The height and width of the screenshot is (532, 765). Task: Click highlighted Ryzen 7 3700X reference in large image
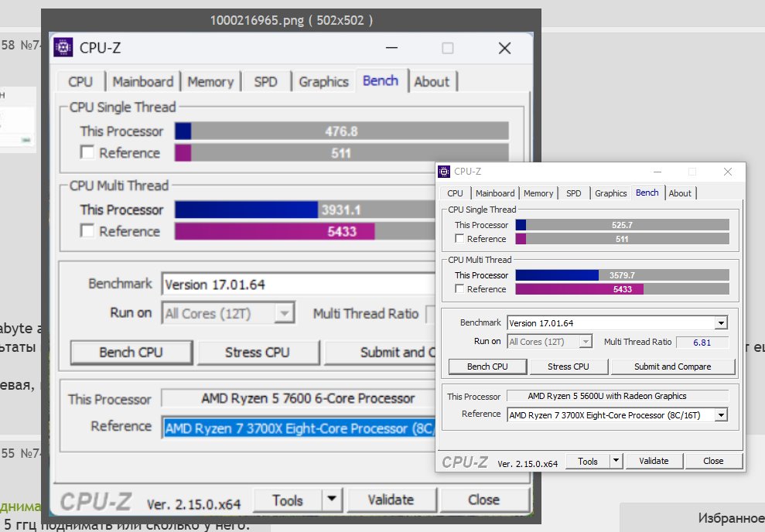[x=299, y=428]
